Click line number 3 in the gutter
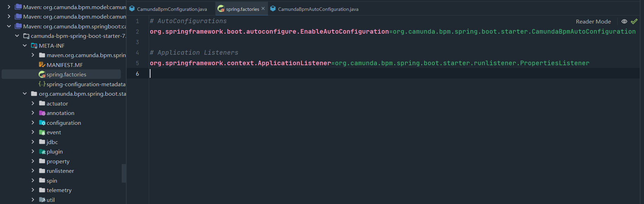 (137, 42)
